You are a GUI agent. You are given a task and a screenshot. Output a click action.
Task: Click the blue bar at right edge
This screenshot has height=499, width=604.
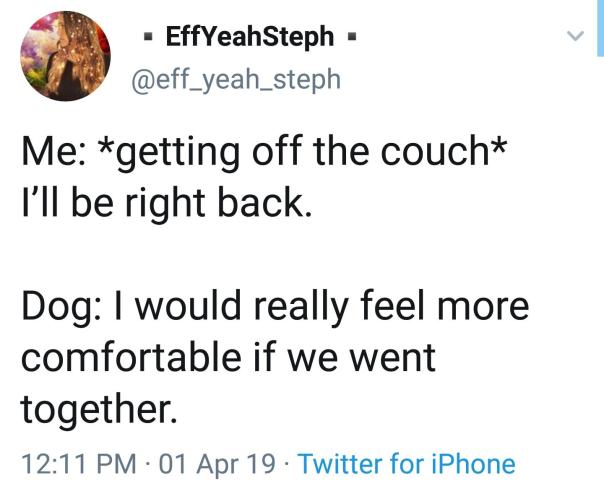600,40
